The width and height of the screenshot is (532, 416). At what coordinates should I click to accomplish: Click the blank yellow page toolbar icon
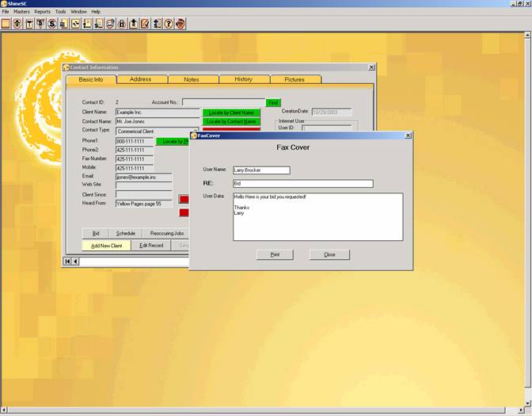tap(6, 24)
